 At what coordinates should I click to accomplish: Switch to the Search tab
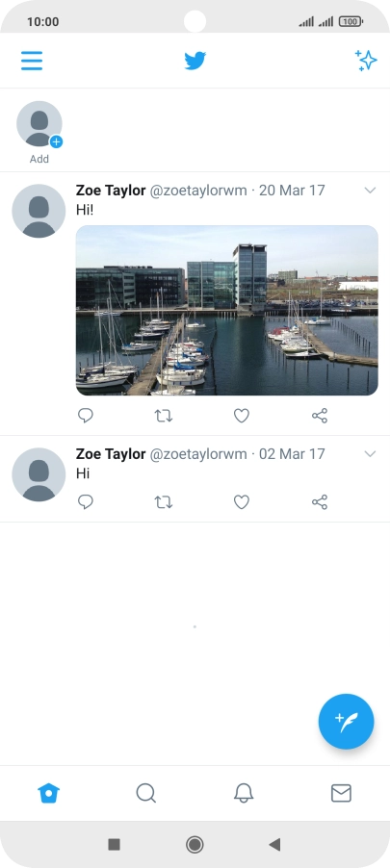tap(146, 793)
